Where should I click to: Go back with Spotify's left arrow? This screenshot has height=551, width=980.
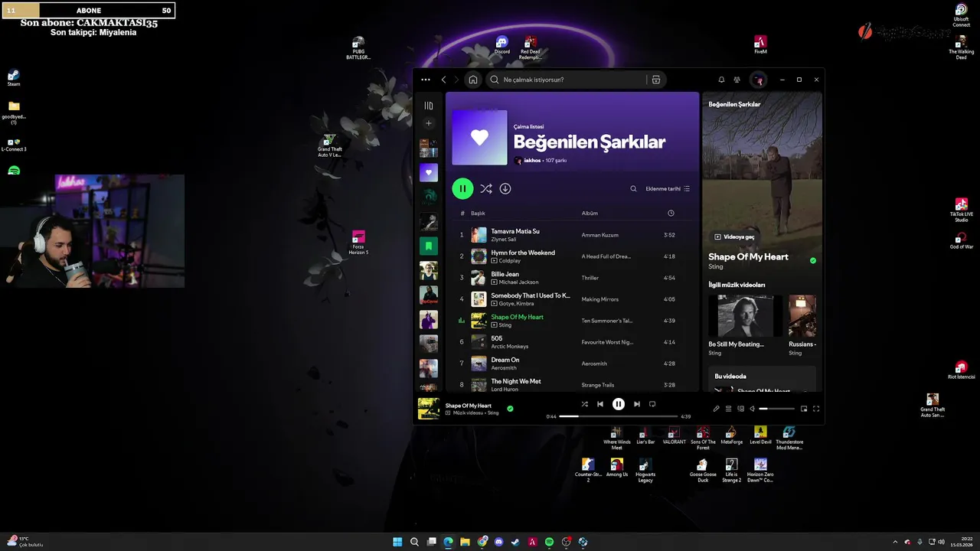443,80
